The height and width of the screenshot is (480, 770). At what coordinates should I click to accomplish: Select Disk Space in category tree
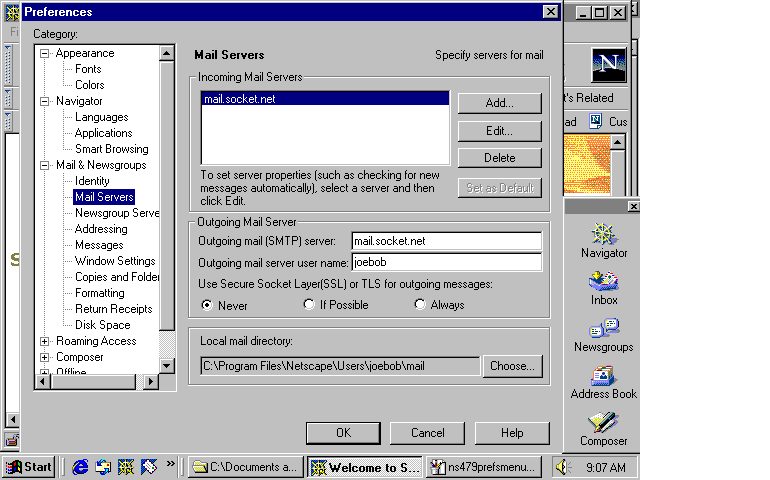tap(102, 325)
